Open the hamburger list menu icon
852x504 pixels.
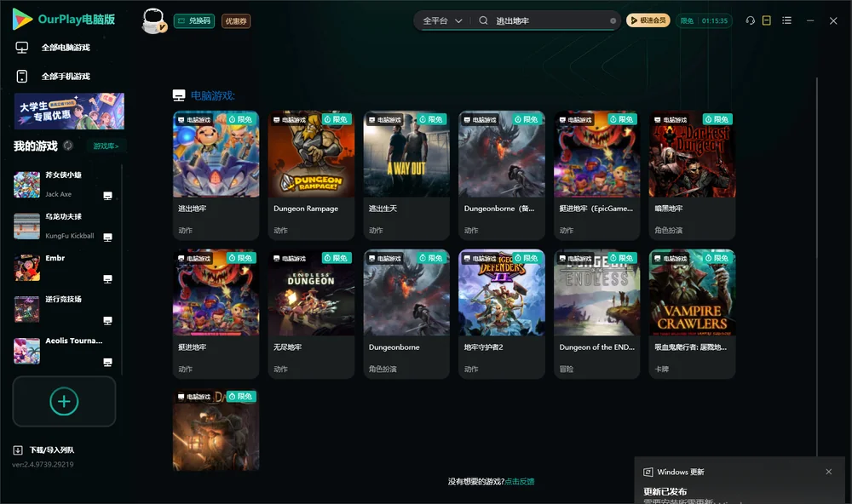(786, 20)
